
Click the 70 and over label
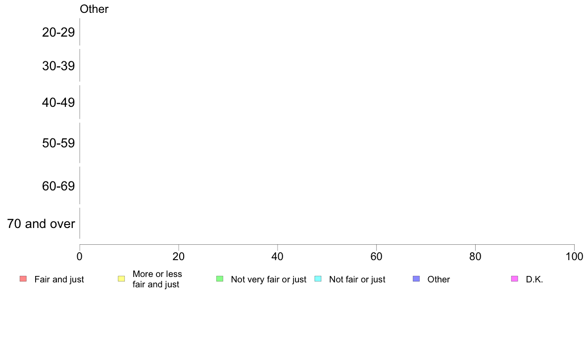click(41, 224)
